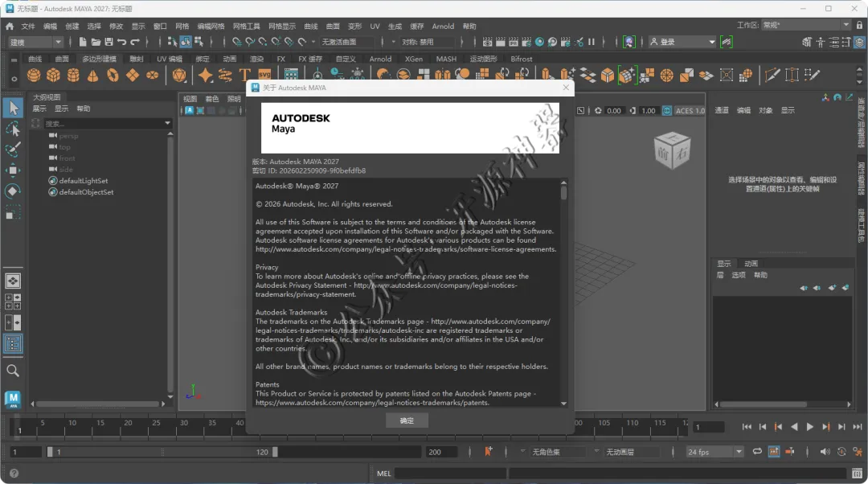
Task: Open the Arnold menu in menu bar
Action: point(443,26)
